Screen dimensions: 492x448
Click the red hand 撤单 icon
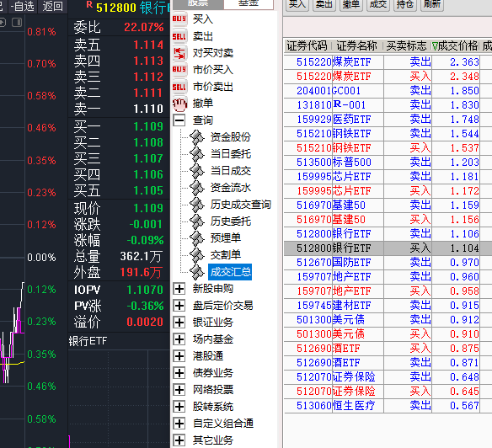179,104
